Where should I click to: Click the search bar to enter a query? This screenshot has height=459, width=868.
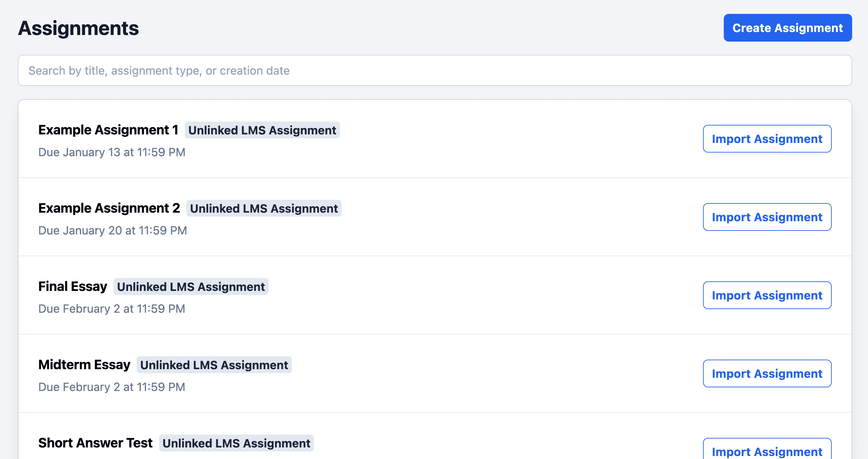[x=434, y=70]
